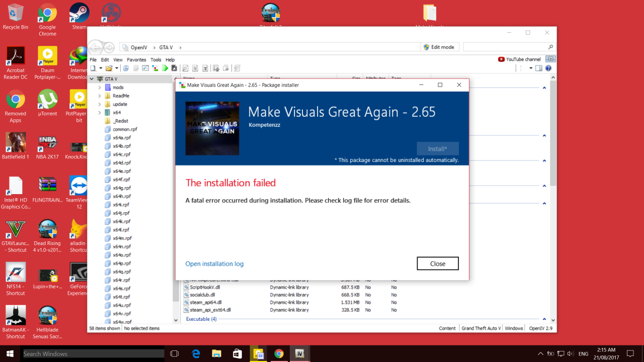This screenshot has height=362, width=644.
Task: Open the New file dropdown arrow
Action: [x=100, y=68]
